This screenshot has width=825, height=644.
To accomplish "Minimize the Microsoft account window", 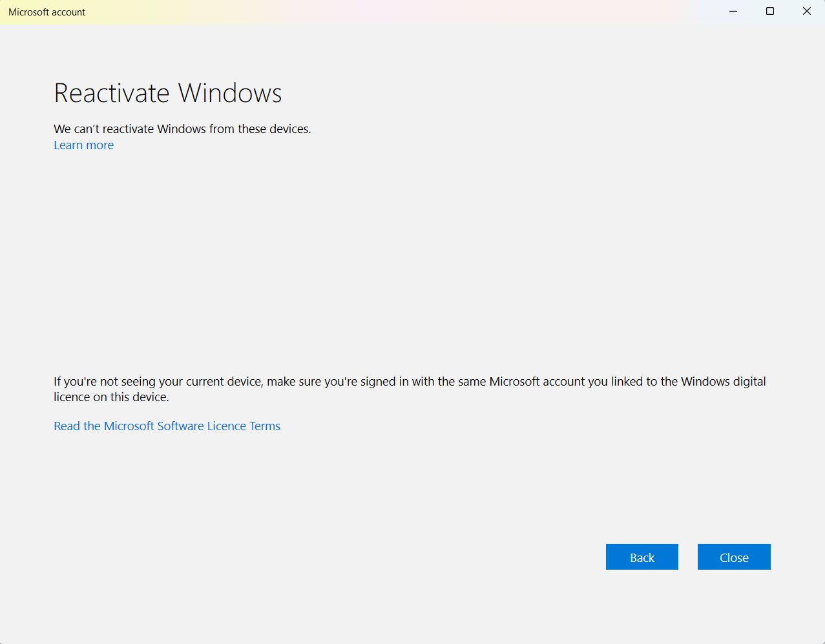I will [733, 11].
